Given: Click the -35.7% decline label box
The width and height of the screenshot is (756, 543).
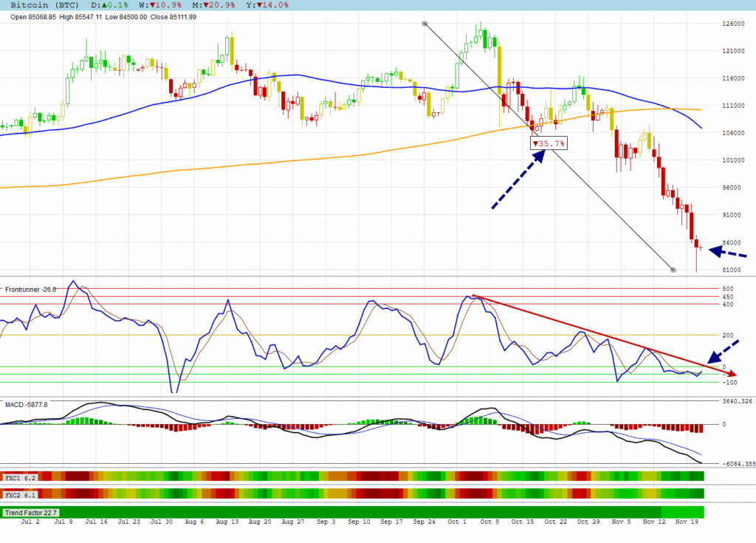Looking at the screenshot, I should click(549, 143).
